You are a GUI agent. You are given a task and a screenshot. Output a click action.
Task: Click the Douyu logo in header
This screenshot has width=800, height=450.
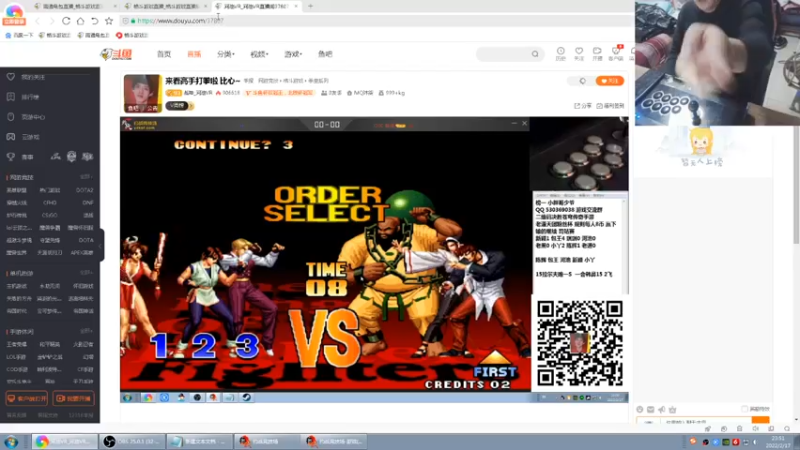pos(116,54)
